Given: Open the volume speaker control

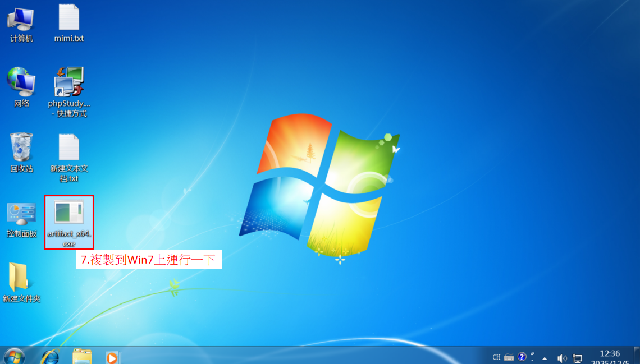Looking at the screenshot, I should coord(562,358).
